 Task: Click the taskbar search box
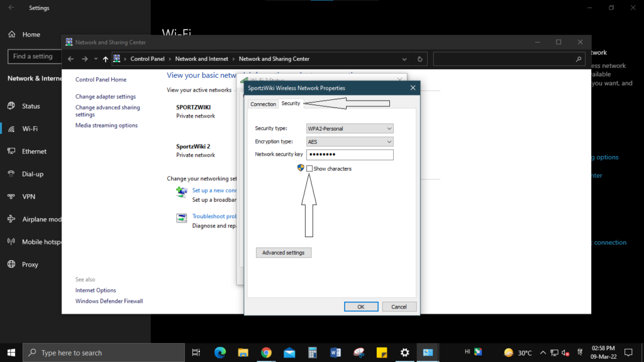pos(104,353)
